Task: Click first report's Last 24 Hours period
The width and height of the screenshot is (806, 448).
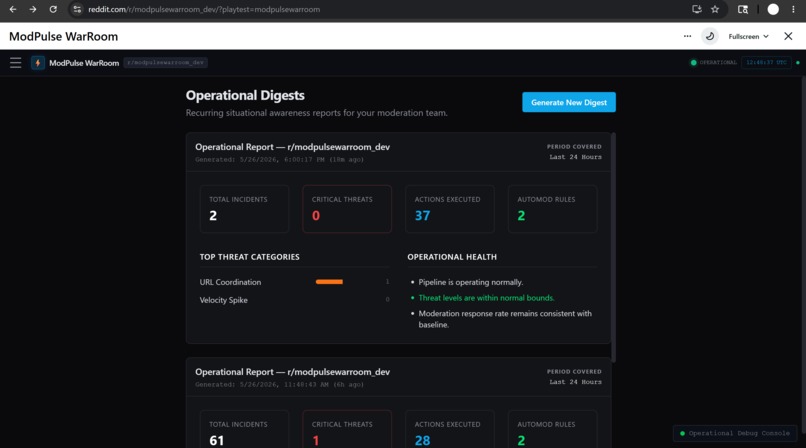Action: pos(575,157)
